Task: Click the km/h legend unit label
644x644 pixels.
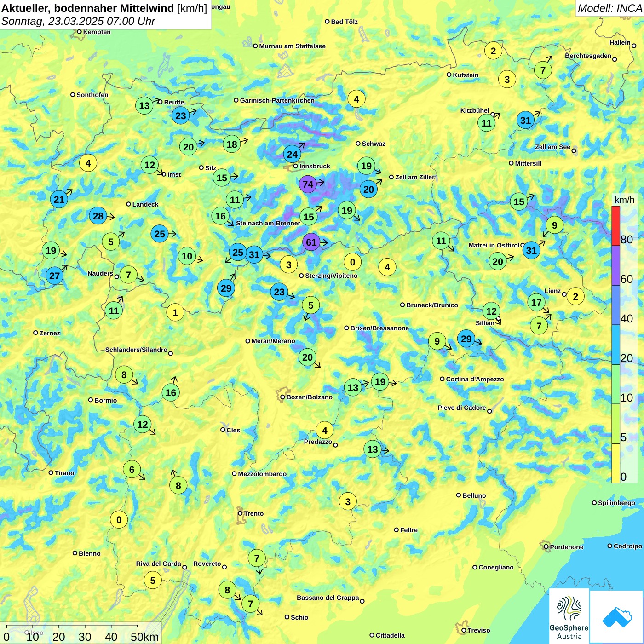Action: point(624,200)
